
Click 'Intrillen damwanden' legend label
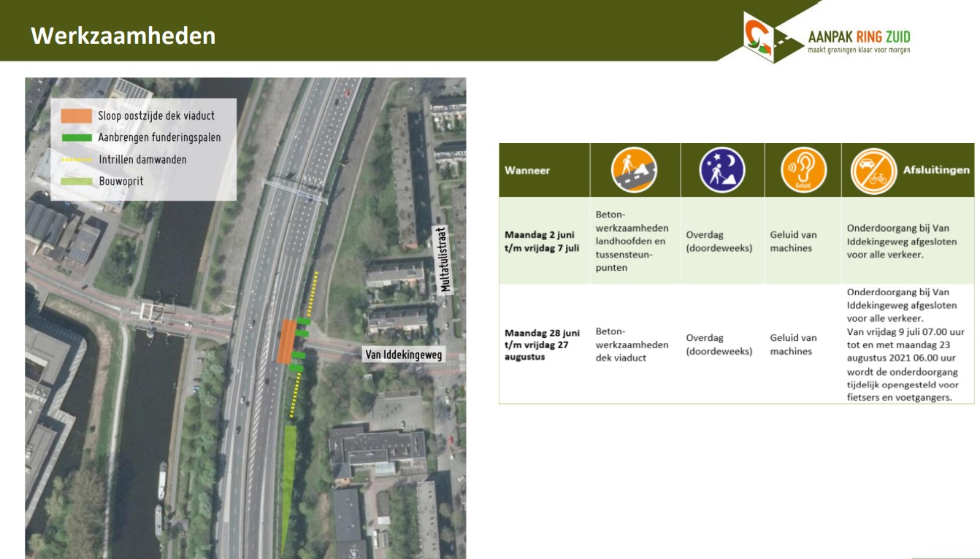142,159
